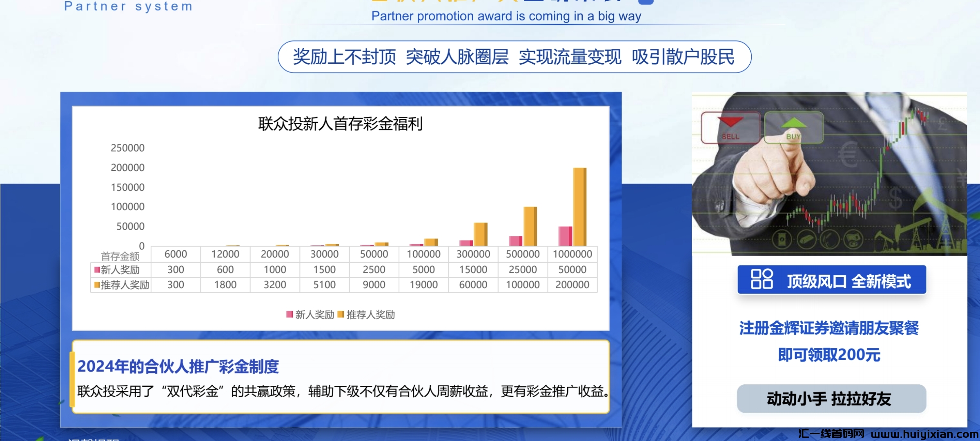Click heading 2024年的合伙人推广彩金制度
The width and height of the screenshot is (980, 441).
coord(178,366)
